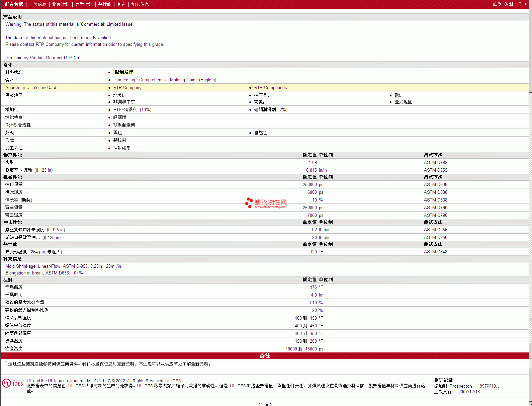Click 悬壁梁缺口冲击强度 row label
The image size is (532, 406).
pos(35,230)
